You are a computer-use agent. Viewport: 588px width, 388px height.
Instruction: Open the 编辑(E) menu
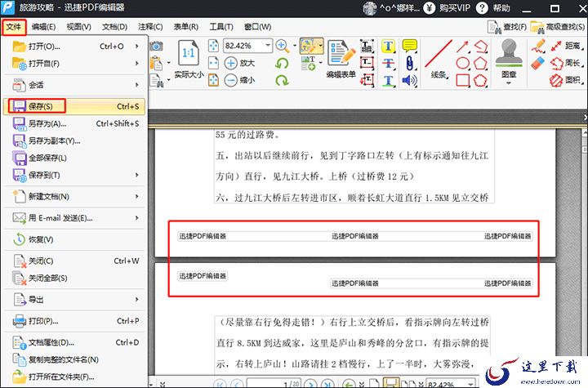43,27
